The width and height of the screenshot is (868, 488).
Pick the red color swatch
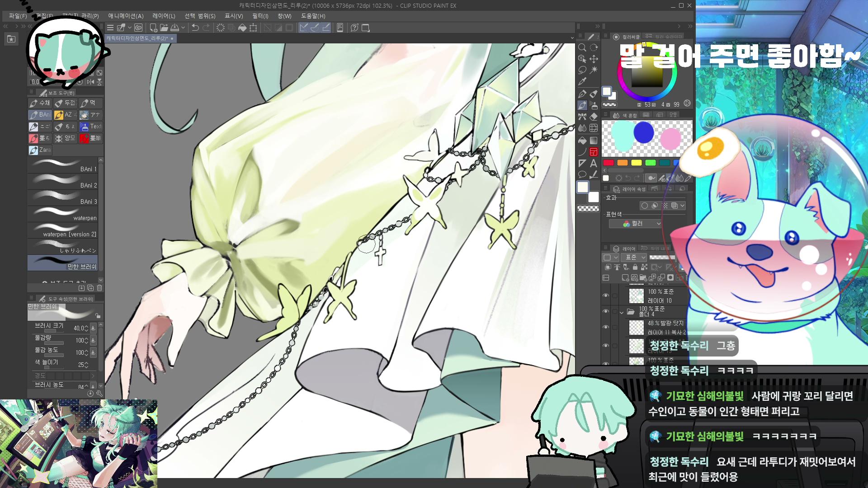(609, 163)
